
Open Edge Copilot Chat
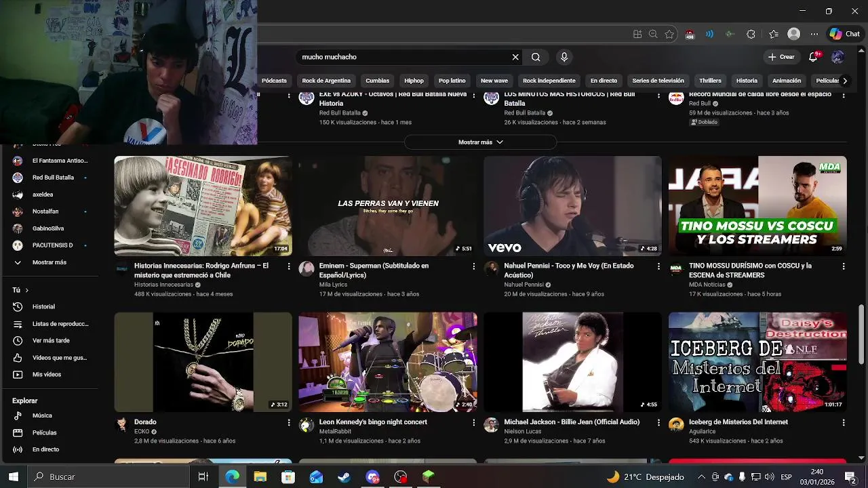tap(844, 34)
